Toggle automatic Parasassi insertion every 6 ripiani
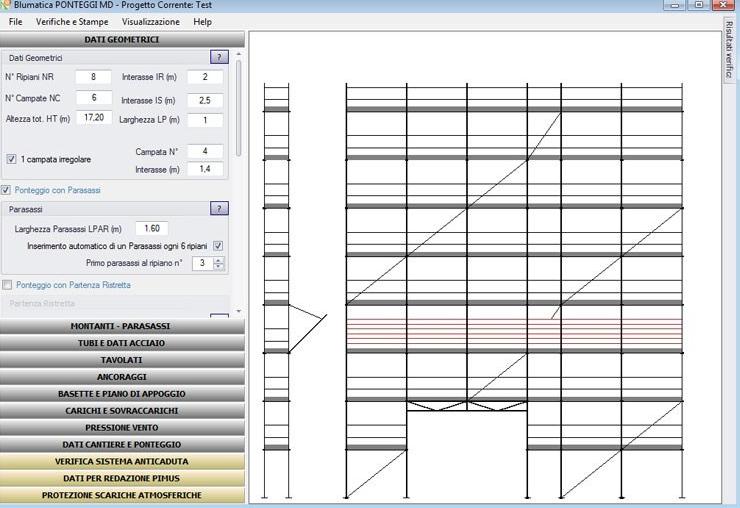This screenshot has width=740, height=508. pyautogui.click(x=218, y=246)
